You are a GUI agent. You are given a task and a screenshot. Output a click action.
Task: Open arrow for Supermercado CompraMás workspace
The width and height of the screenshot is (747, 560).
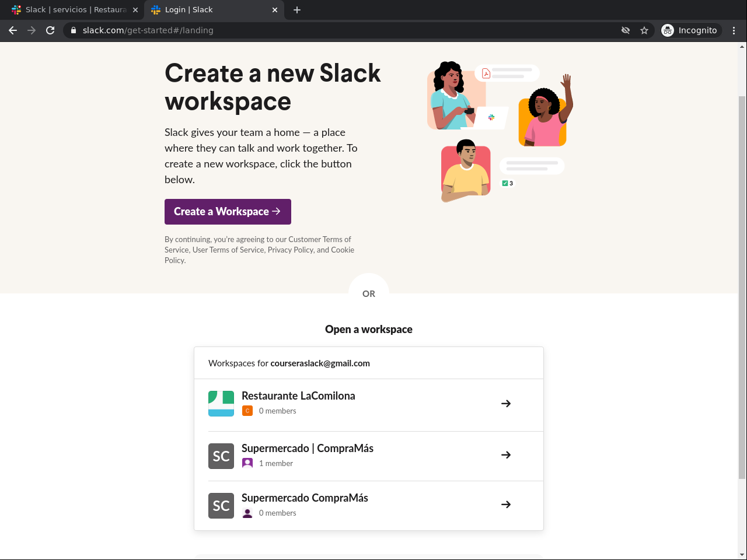pos(506,505)
